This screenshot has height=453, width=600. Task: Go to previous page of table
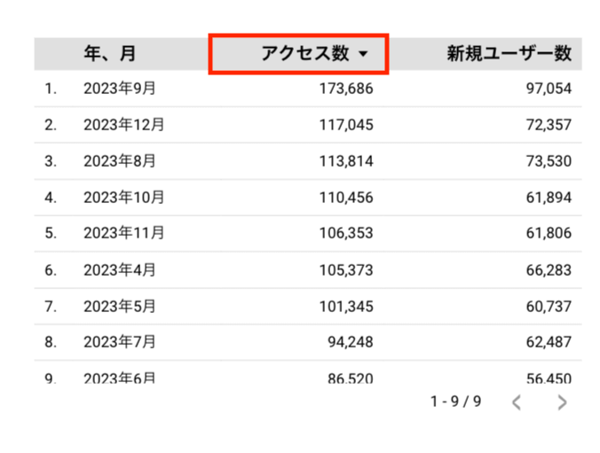[517, 402]
